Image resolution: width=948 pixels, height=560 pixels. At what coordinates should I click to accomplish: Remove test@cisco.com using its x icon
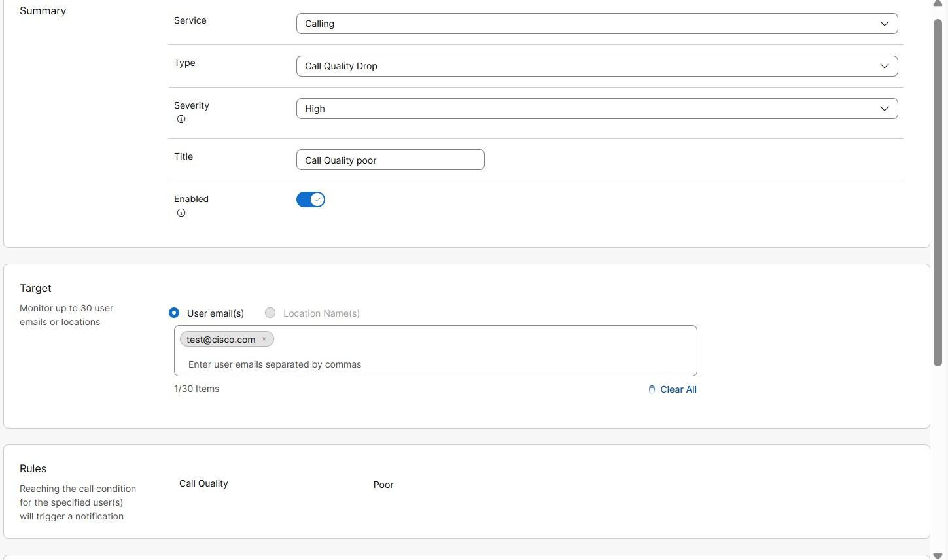pos(264,339)
